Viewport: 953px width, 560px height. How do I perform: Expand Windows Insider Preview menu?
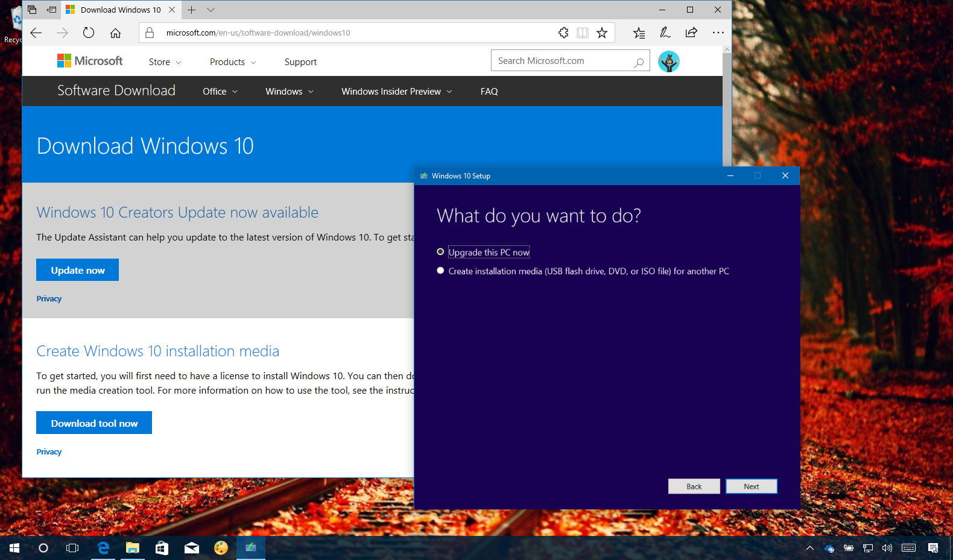[x=396, y=92]
